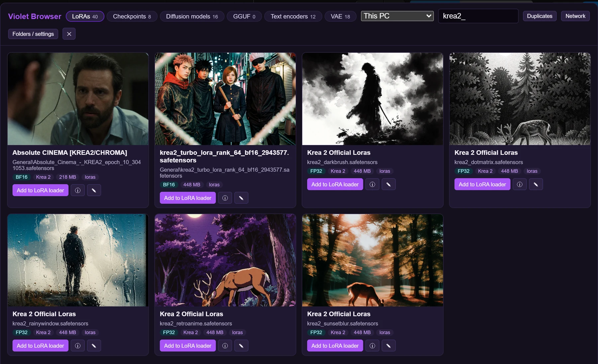Edit krea2_darkbrush card with pencil icon
Screen dimensions: 598x364
click(x=389, y=184)
